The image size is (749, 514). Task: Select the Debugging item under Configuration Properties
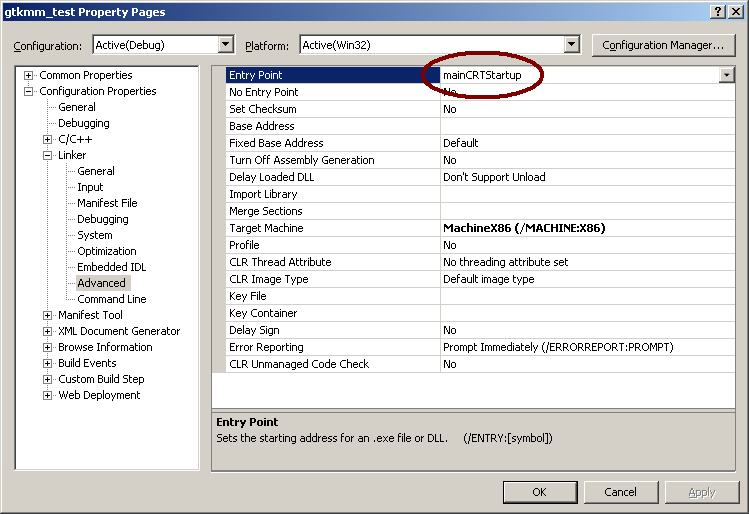click(84, 124)
